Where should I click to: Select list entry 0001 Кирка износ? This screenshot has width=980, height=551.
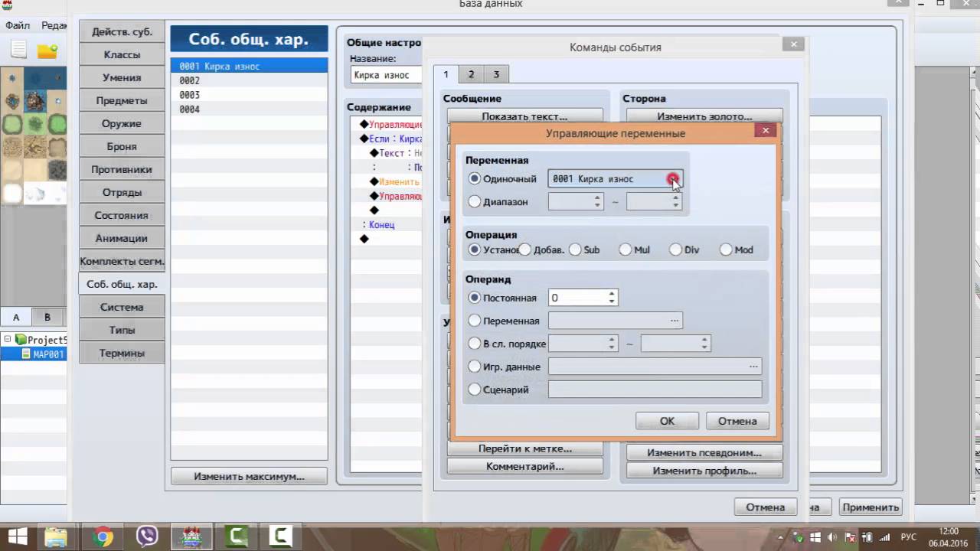click(x=249, y=66)
